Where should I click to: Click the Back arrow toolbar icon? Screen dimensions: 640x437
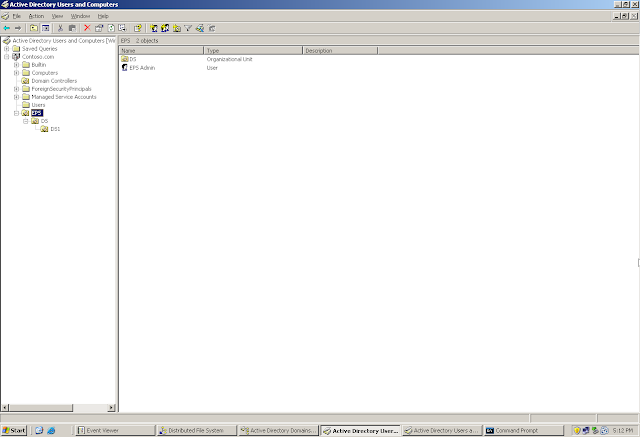point(7,28)
